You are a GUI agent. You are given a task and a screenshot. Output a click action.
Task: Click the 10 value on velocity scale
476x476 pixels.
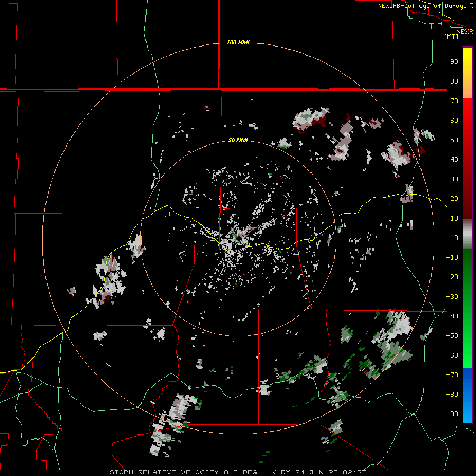coord(454,218)
